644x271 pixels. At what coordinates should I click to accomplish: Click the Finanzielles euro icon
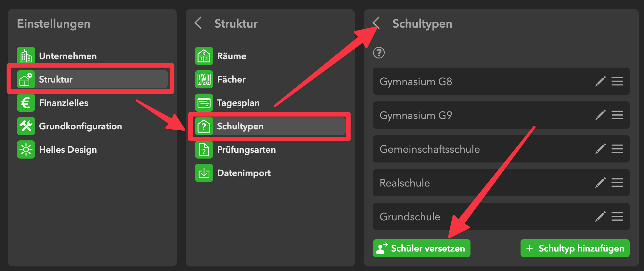point(26,103)
